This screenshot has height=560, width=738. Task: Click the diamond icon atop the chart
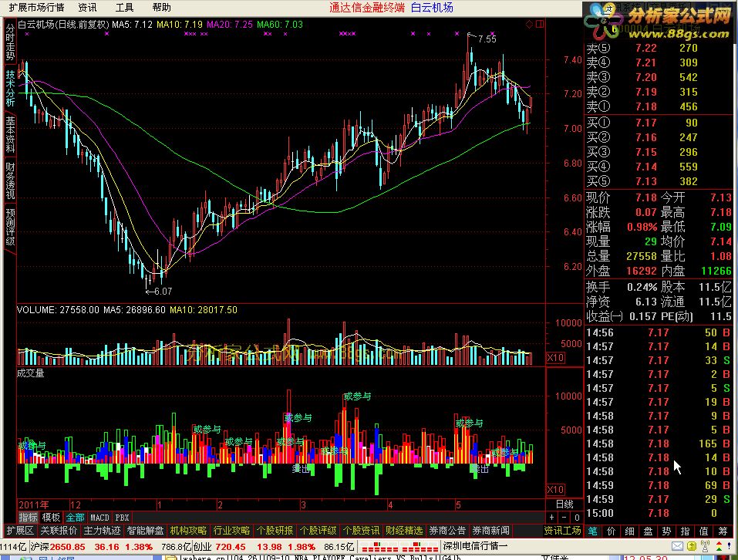tap(529, 24)
